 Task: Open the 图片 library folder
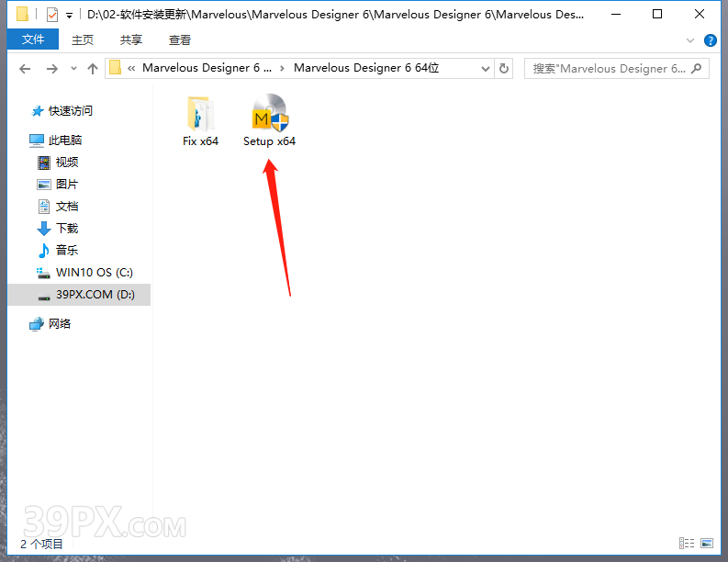click(x=58, y=184)
